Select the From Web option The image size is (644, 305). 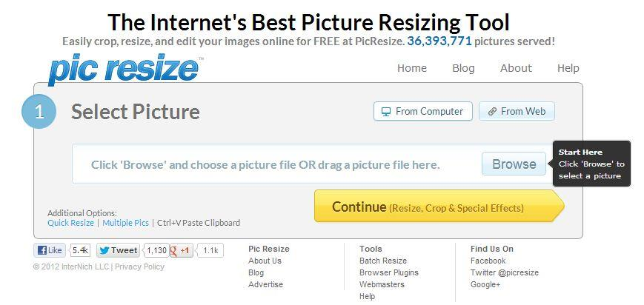[517, 111]
